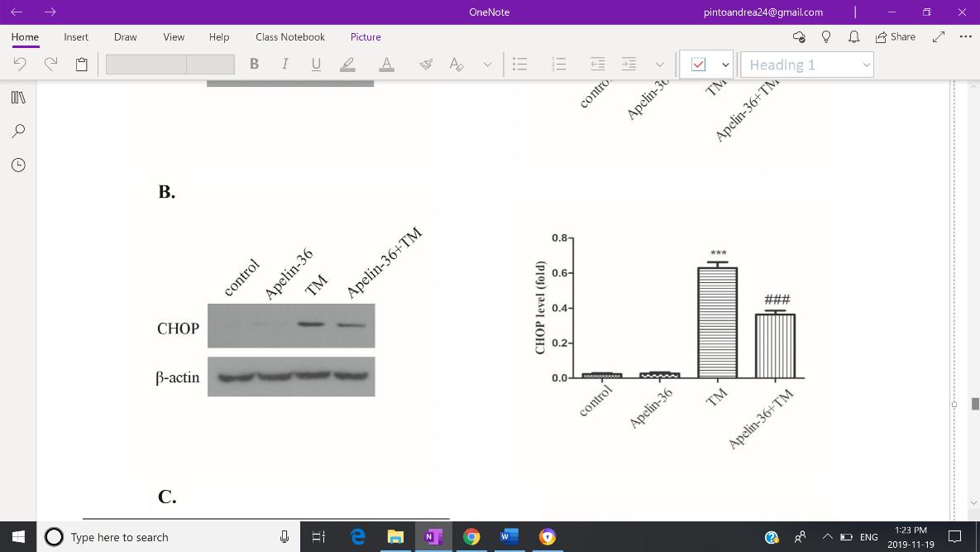Open the clipboard paste button

tap(81, 64)
